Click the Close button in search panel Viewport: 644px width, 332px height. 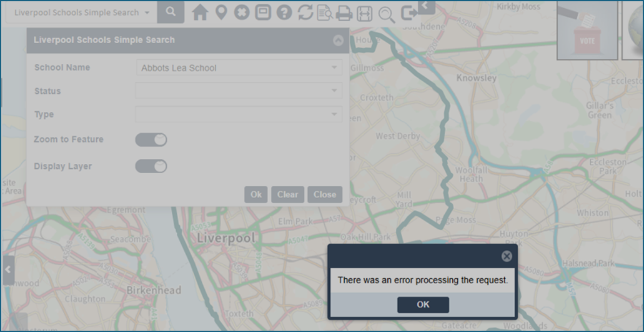pyautogui.click(x=325, y=195)
